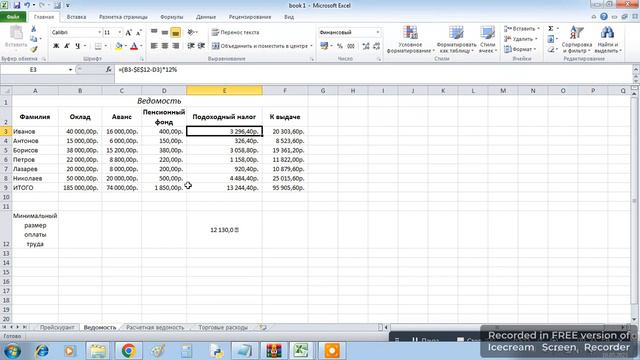Open Найти и выделить menu
640x360 pixels.
(x=607, y=39)
